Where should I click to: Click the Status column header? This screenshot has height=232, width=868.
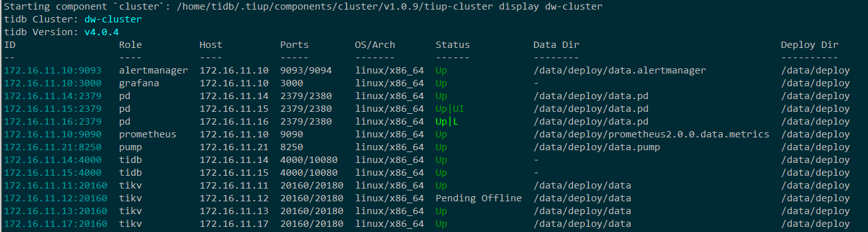pos(453,45)
